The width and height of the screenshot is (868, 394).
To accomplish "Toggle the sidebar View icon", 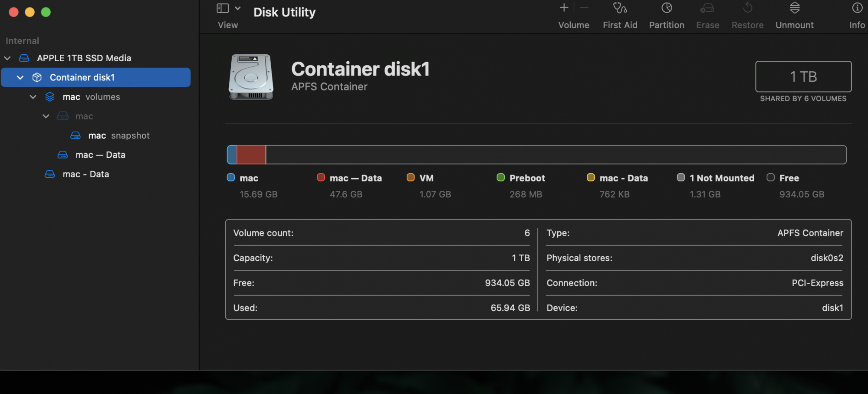I will [x=223, y=8].
